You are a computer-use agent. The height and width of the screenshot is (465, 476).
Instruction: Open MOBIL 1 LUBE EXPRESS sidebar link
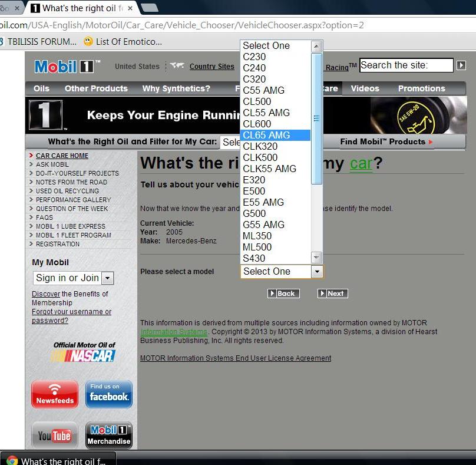tap(71, 226)
